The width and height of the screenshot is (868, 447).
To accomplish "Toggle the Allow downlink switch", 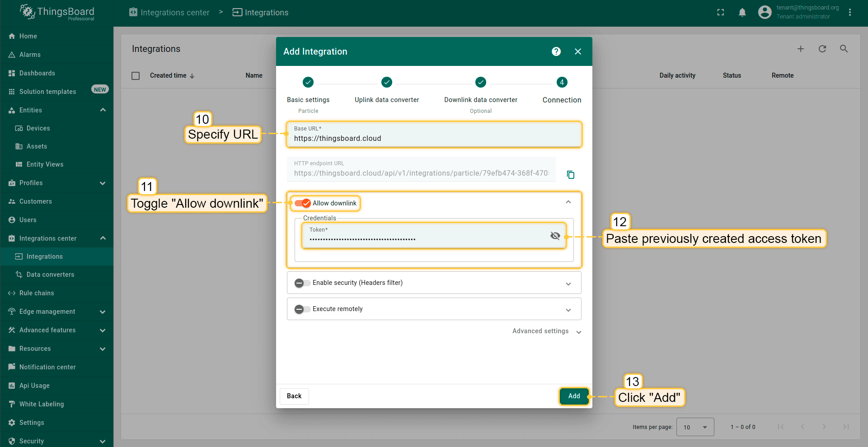I will coord(302,203).
